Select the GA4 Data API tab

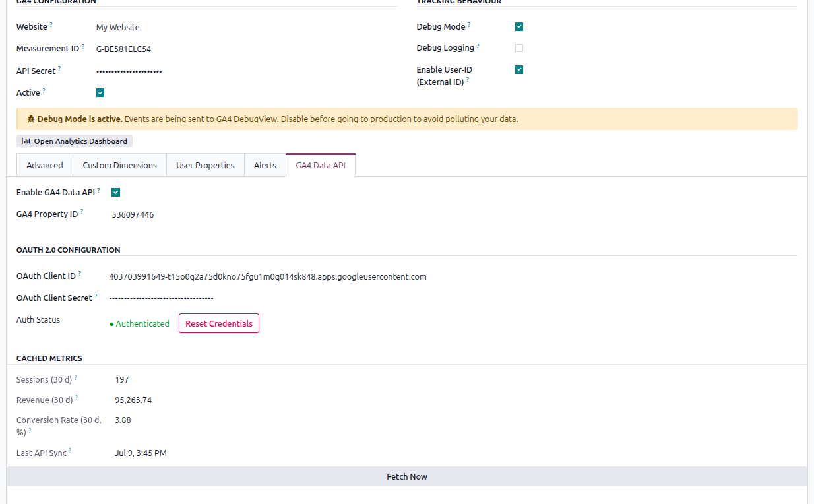pyautogui.click(x=321, y=165)
